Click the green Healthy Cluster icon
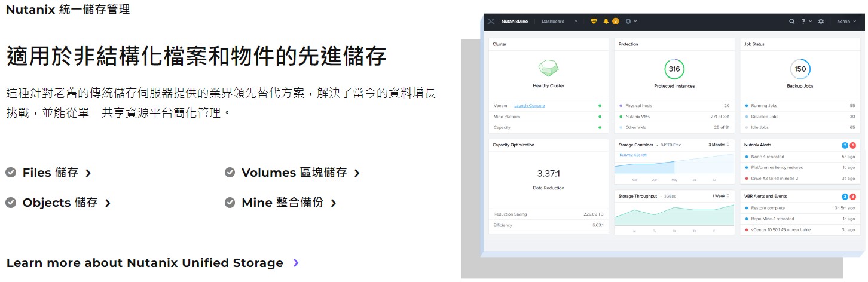868x282 pixels. click(x=548, y=68)
